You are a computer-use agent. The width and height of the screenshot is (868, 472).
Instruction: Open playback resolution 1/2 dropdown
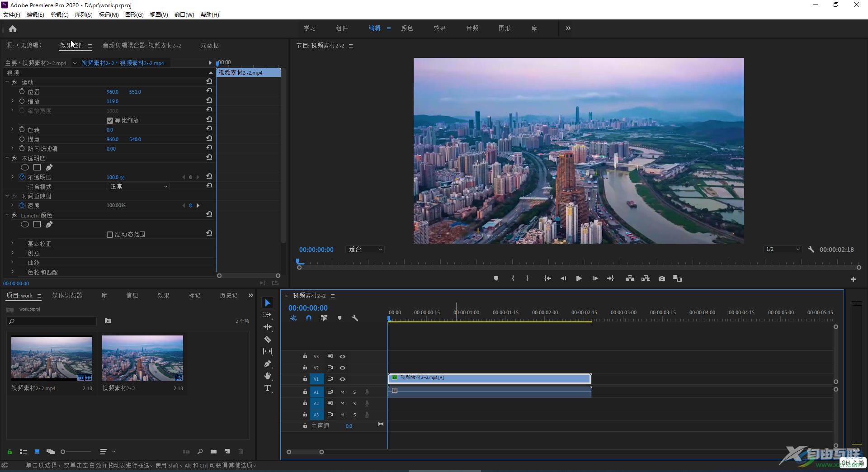[x=783, y=249]
